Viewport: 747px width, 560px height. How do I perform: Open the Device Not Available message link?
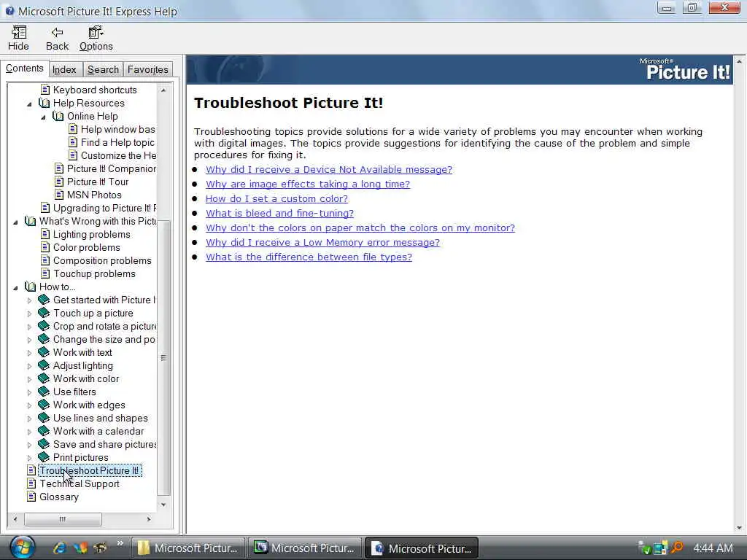coord(329,169)
